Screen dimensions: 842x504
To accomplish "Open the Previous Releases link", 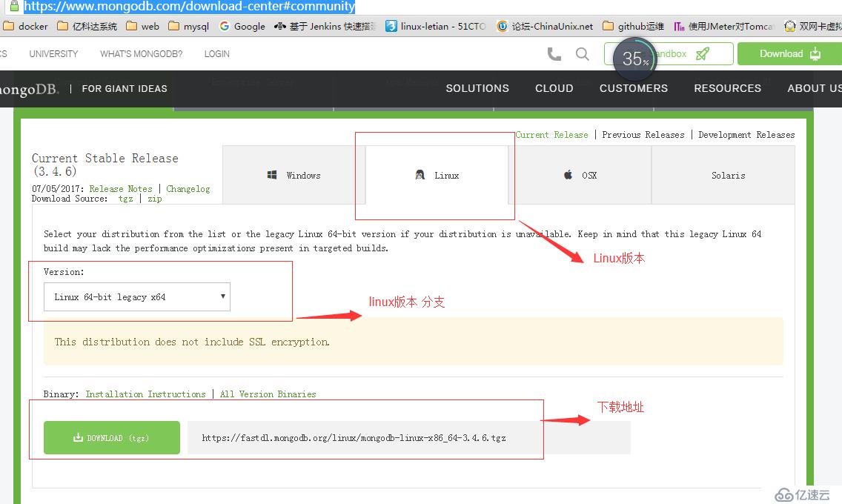I will pos(643,135).
